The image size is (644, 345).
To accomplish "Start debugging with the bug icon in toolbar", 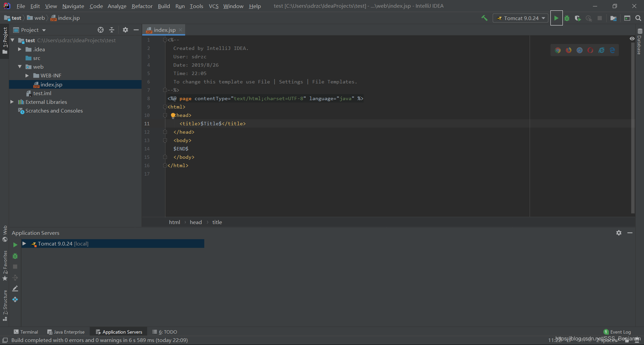I will click(x=567, y=18).
